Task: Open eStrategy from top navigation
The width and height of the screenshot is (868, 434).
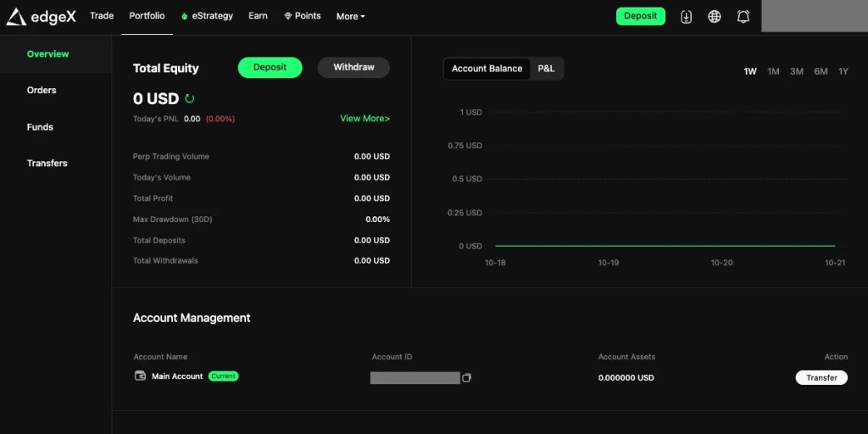Action: click(207, 16)
